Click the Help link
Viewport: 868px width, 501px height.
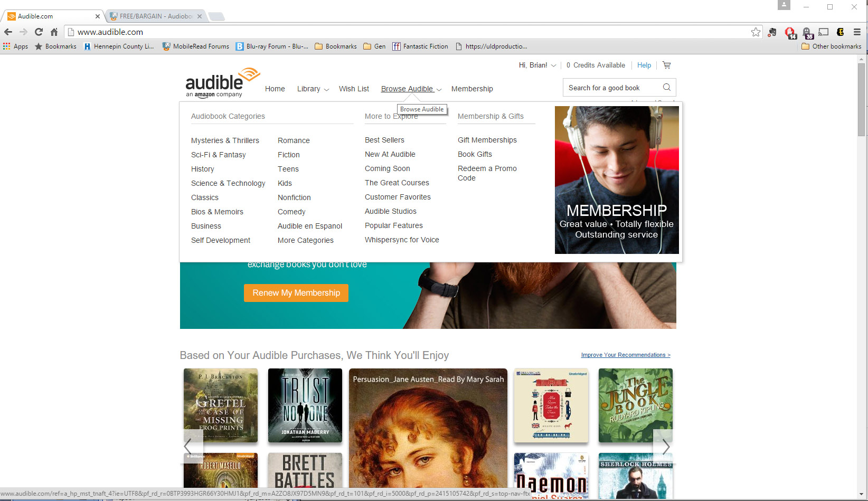644,65
